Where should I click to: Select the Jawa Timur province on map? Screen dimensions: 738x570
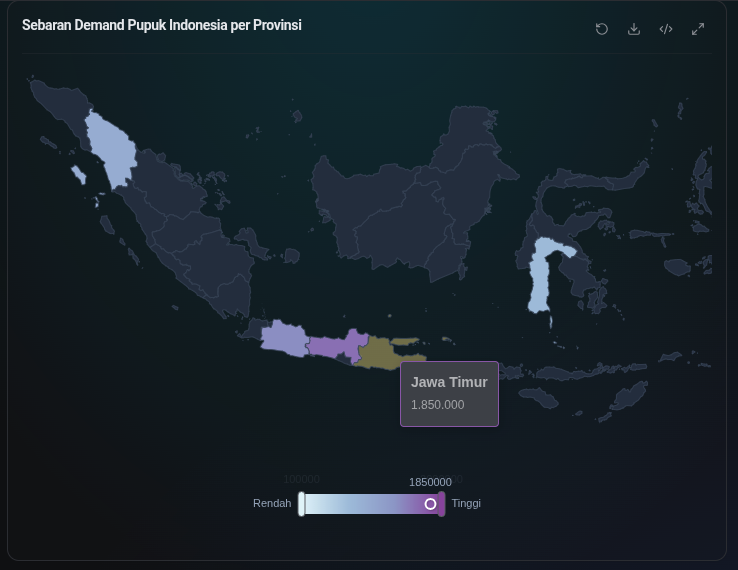379,353
